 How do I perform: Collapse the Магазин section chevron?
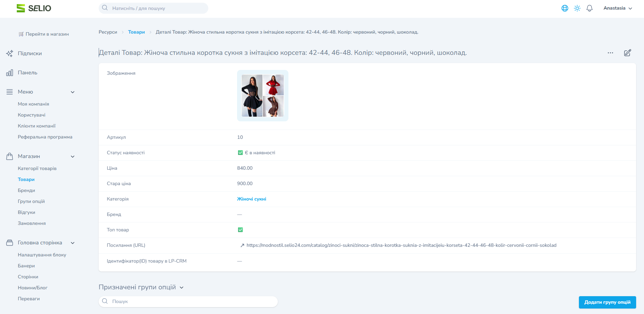(73, 156)
